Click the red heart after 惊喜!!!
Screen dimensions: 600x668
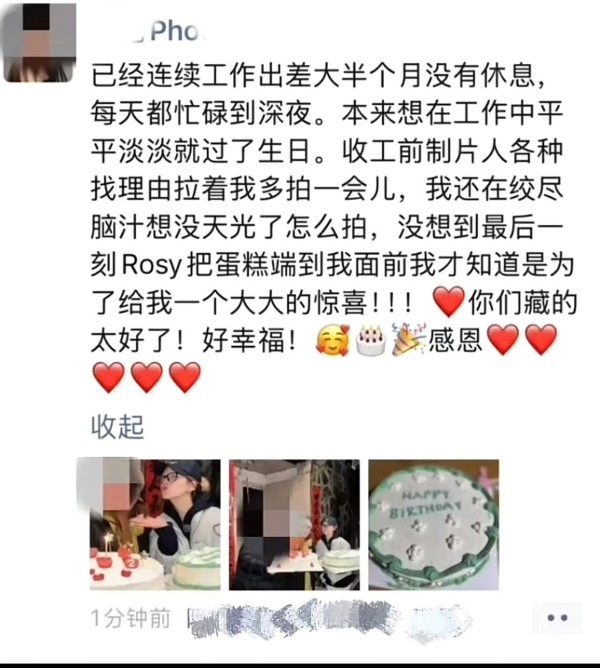coord(449,302)
